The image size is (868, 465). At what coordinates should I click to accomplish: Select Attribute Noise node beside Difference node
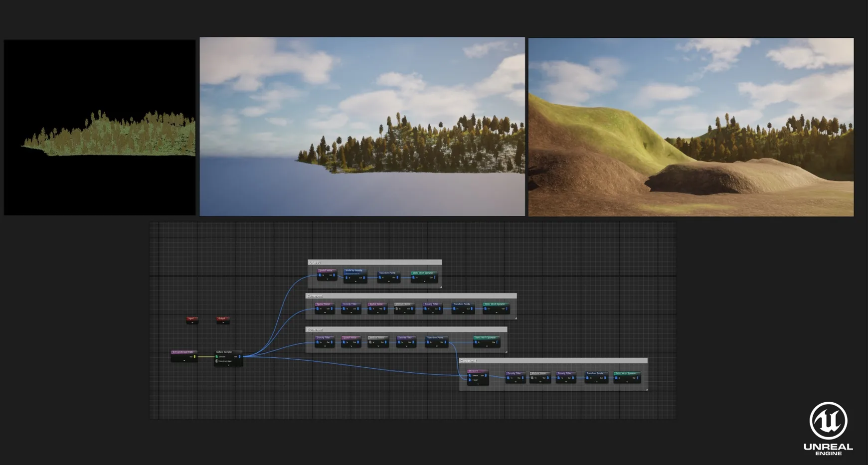[x=540, y=377]
